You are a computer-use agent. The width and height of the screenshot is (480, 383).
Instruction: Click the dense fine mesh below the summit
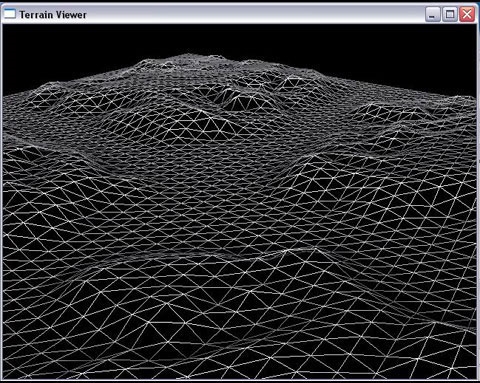pyautogui.click(x=187, y=78)
